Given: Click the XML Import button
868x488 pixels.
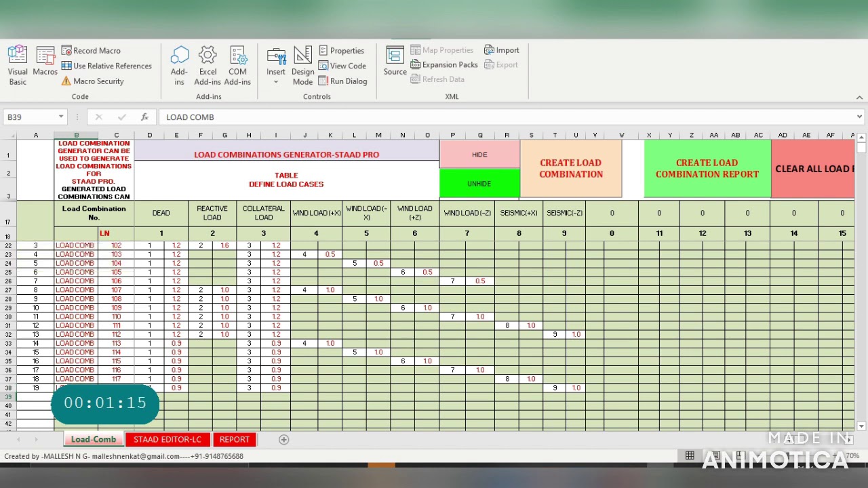Looking at the screenshot, I should pos(502,50).
